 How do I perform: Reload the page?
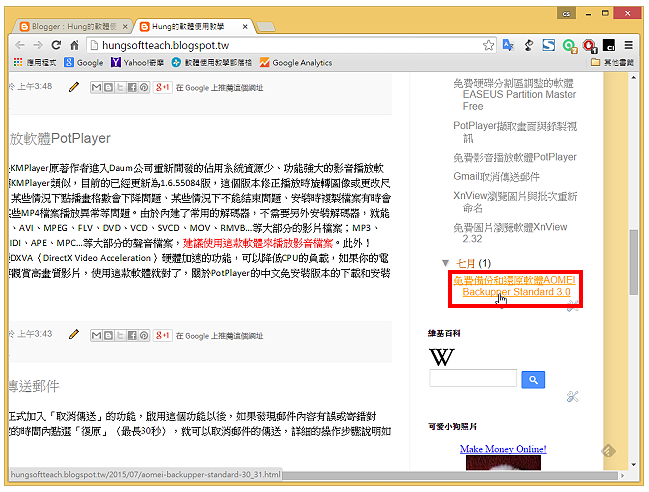click(56, 45)
